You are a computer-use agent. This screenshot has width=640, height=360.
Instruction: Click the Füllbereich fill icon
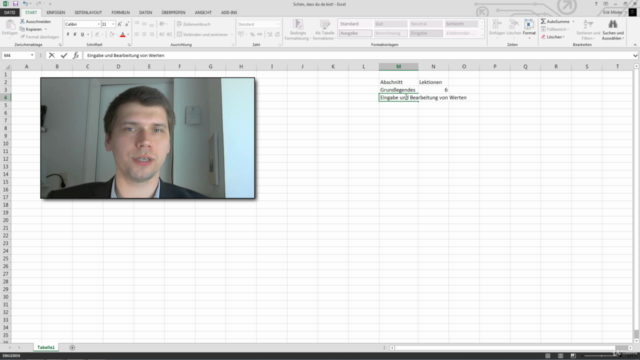pyautogui.click(x=543, y=29)
